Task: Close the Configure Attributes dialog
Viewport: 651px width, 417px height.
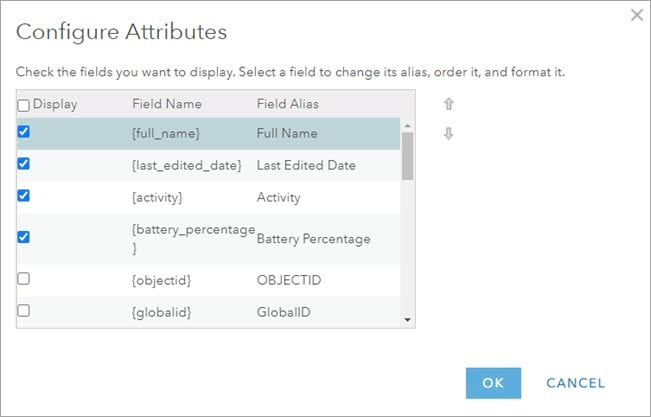Action: (x=637, y=14)
